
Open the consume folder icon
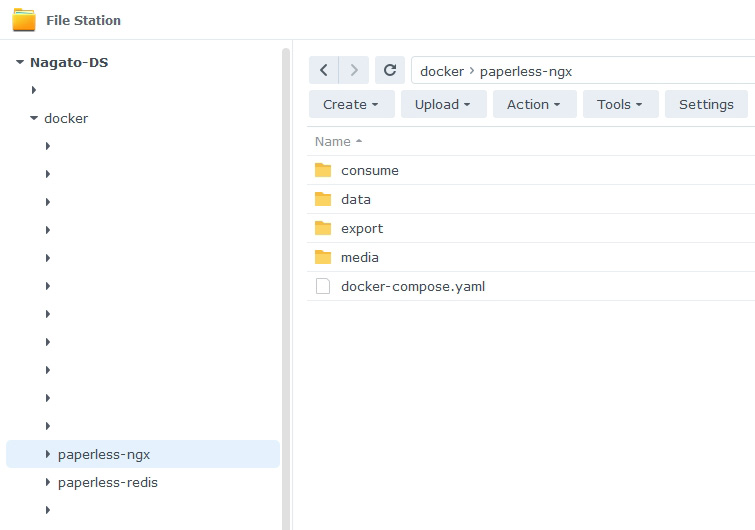click(323, 170)
